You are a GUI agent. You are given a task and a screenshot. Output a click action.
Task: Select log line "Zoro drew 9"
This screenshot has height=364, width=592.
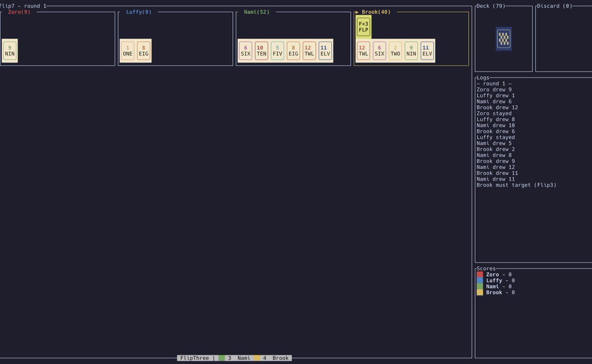[x=494, y=90]
